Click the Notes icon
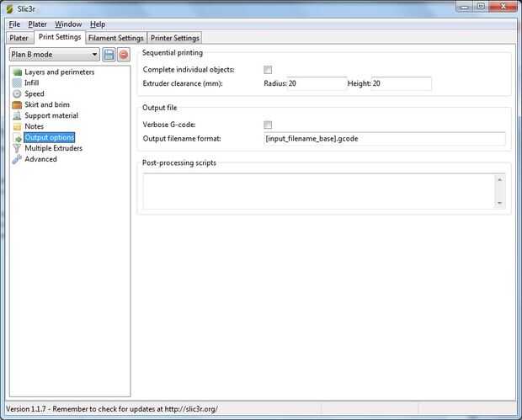The height and width of the screenshot is (420, 522). [17, 126]
